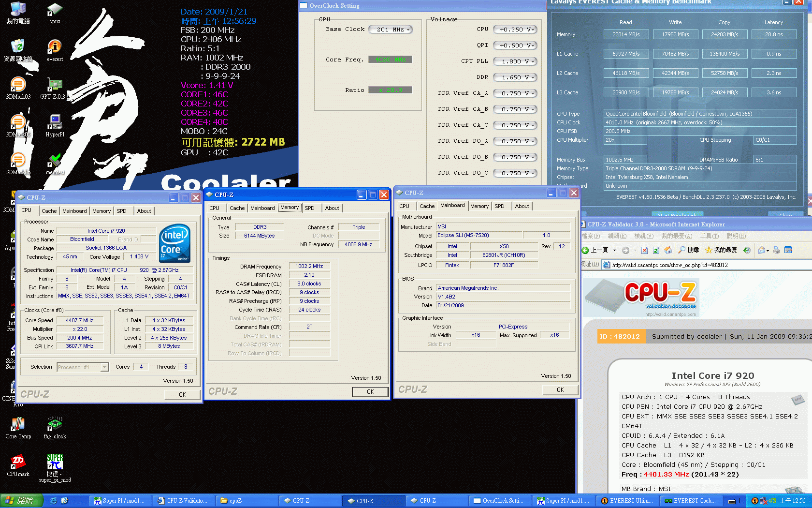812x508 pixels.
Task: Click the 開始 Start button
Action: pyautogui.click(x=21, y=501)
